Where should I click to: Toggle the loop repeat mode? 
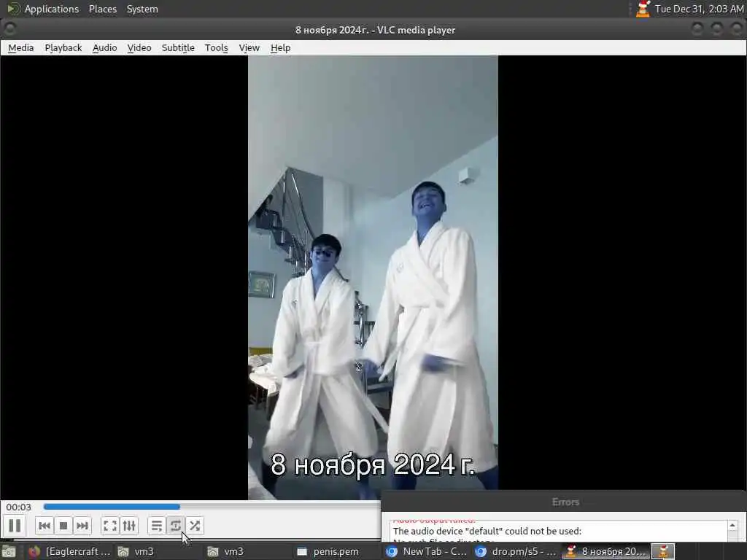coord(175,526)
